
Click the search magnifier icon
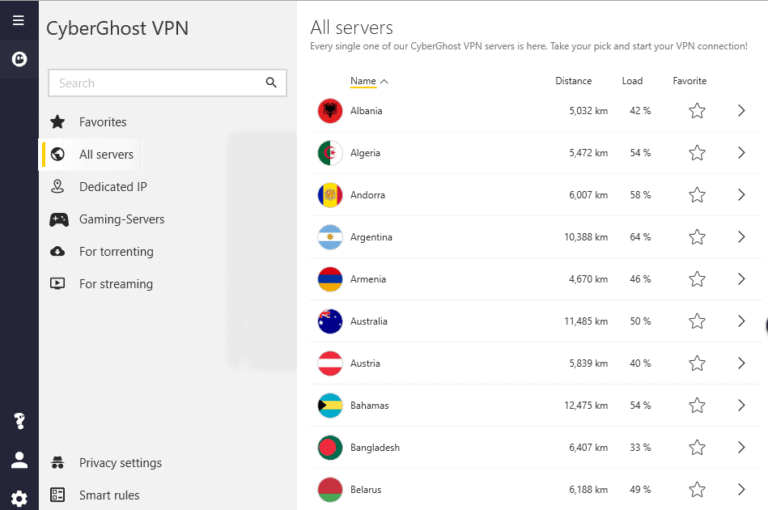271,83
